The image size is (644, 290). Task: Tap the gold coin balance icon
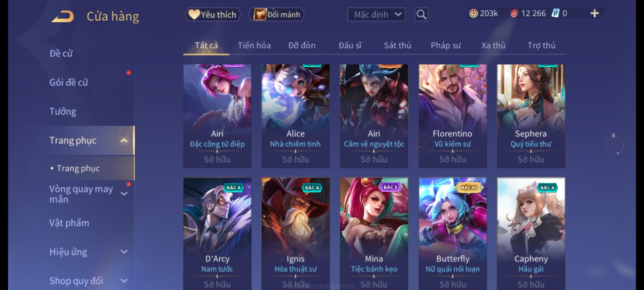coord(473,13)
